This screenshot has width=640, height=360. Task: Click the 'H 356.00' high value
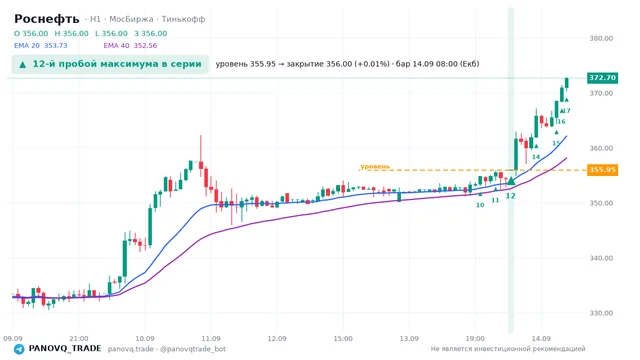[71, 33]
